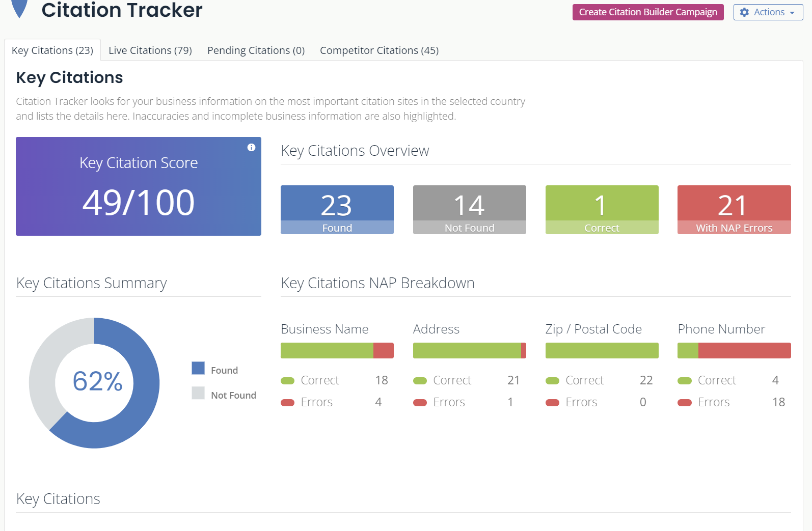Click the gear icon in Actions button
Viewport: 812px width, 531px height.
point(744,12)
